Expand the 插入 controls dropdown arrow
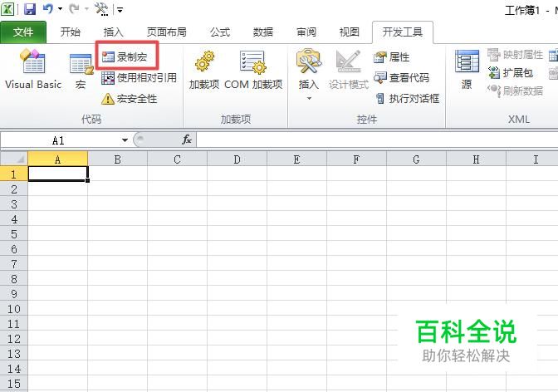 309,98
